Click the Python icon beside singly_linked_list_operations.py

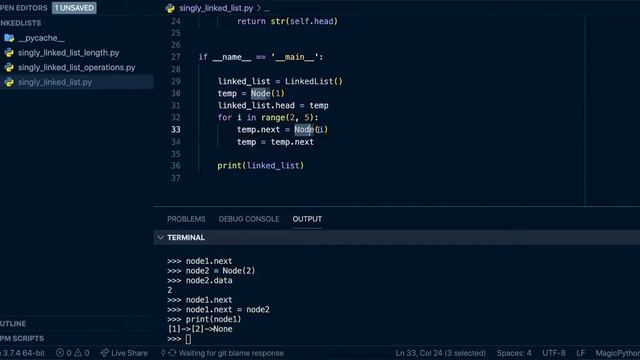(9, 67)
